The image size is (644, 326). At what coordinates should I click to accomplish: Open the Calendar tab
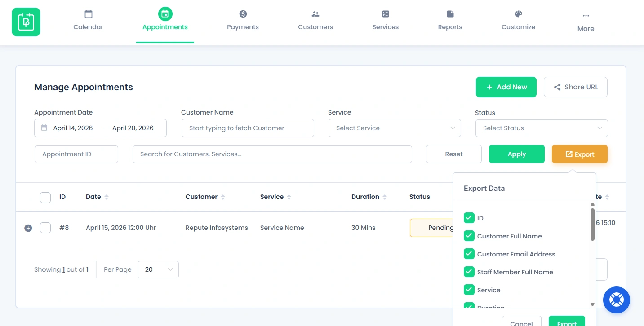click(89, 21)
